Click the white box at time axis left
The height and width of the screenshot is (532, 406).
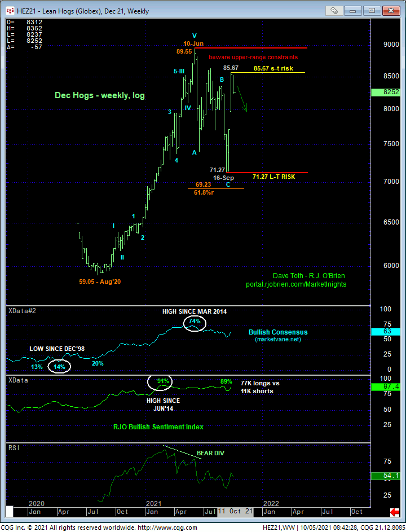point(10,512)
